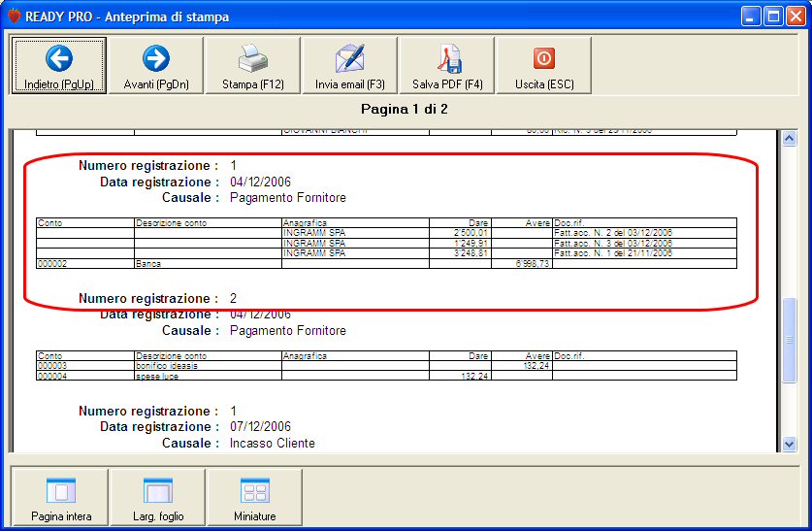
Task: Click the conto code 000004
Action: (x=52, y=376)
